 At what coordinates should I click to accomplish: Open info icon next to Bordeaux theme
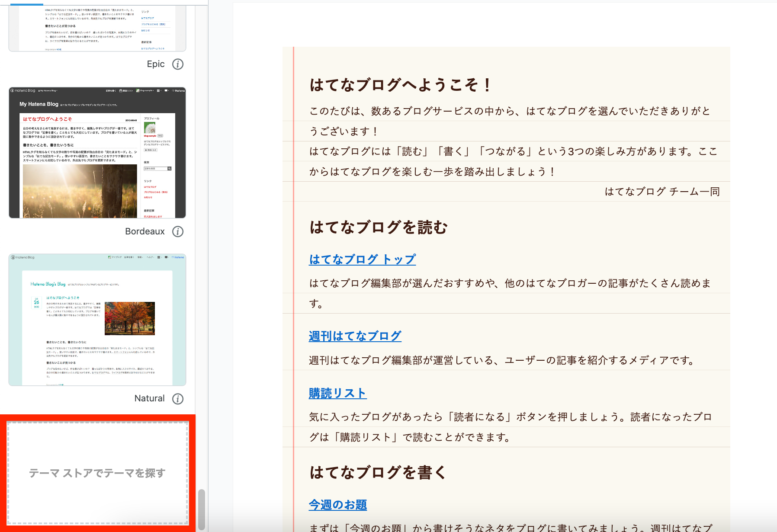tap(178, 231)
